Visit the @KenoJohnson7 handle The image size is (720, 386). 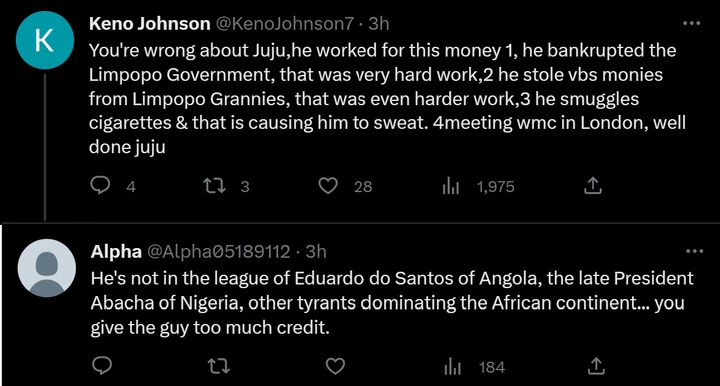[285, 23]
